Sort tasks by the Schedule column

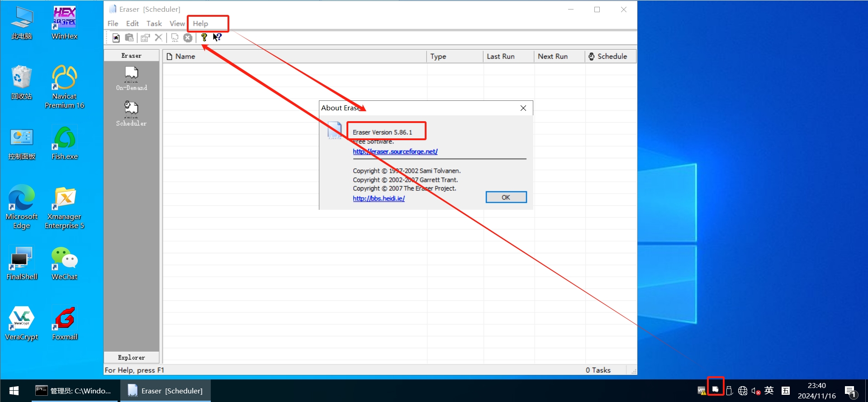click(x=611, y=57)
